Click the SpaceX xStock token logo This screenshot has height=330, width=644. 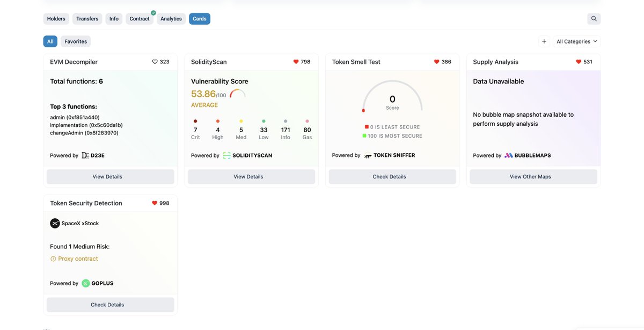[x=55, y=223]
